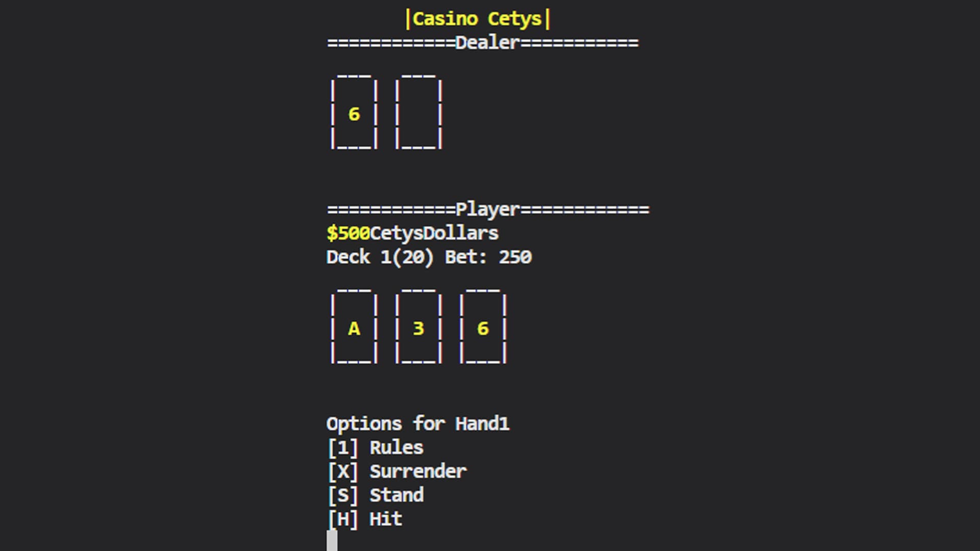The width and height of the screenshot is (980, 551).
Task: Select the player's Ace card
Action: point(354,327)
